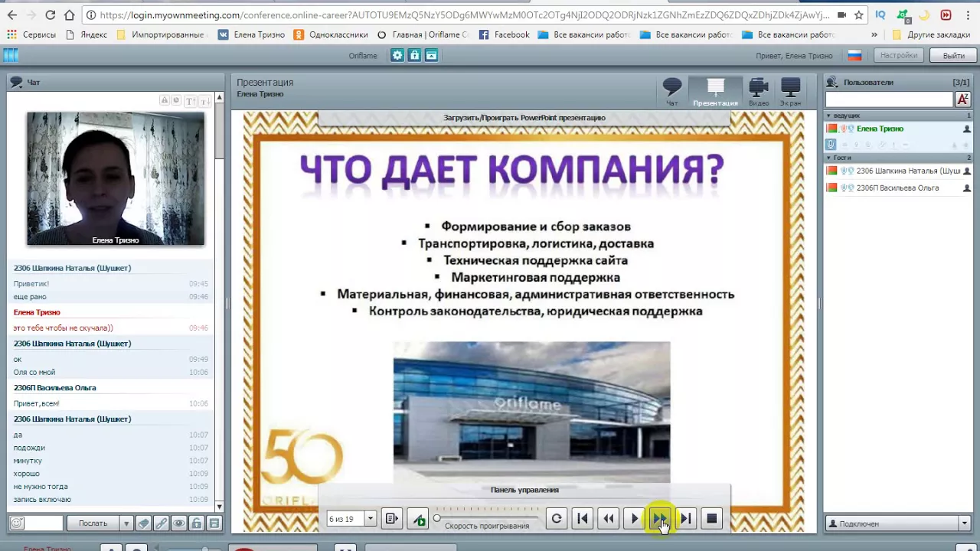The width and height of the screenshot is (980, 551).
Task: Open the Facebook bookmark
Action: 504,34
